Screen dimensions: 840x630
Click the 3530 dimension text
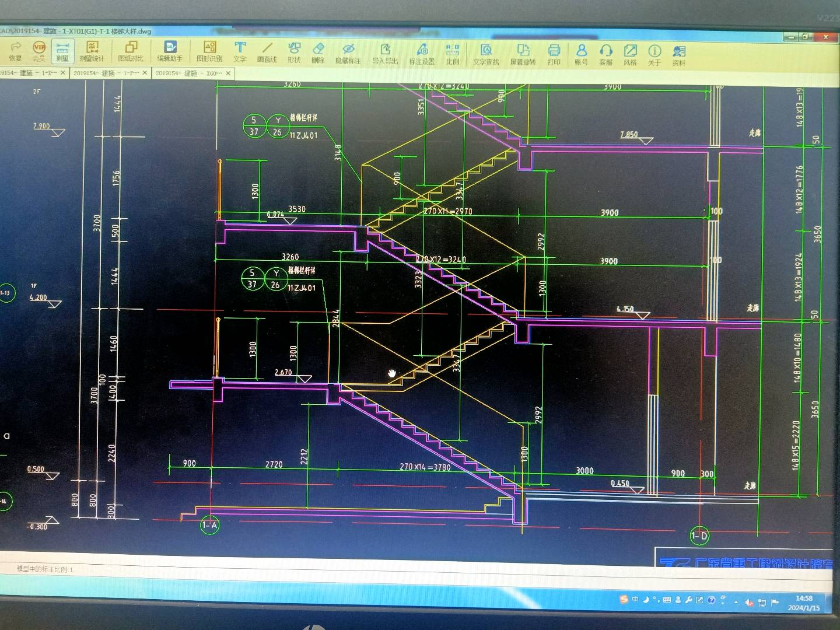[297, 209]
